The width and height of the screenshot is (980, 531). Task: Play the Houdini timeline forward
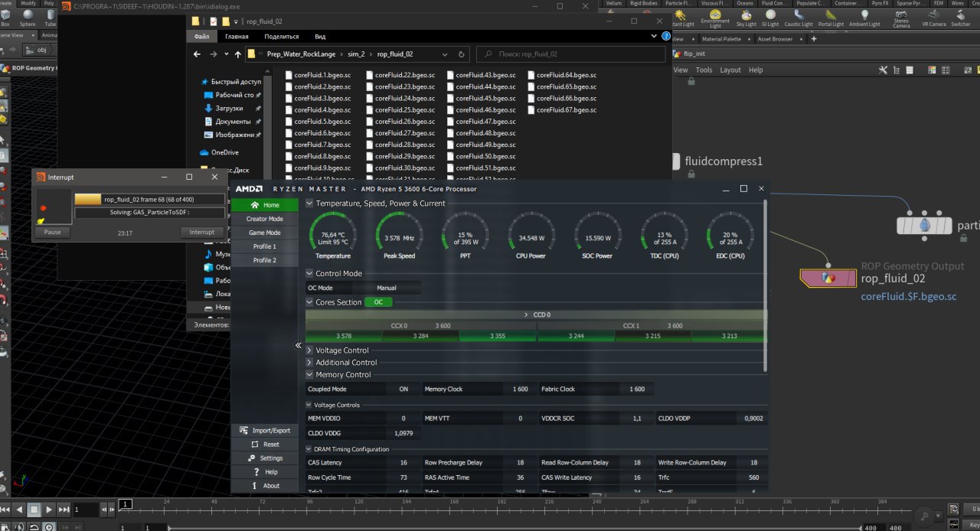point(48,509)
